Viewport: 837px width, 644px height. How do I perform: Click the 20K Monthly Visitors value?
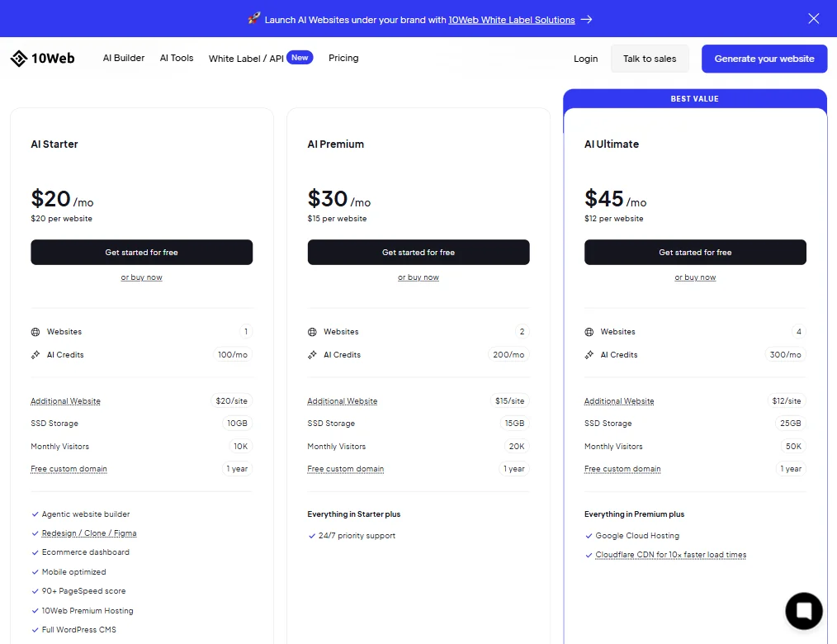point(516,447)
